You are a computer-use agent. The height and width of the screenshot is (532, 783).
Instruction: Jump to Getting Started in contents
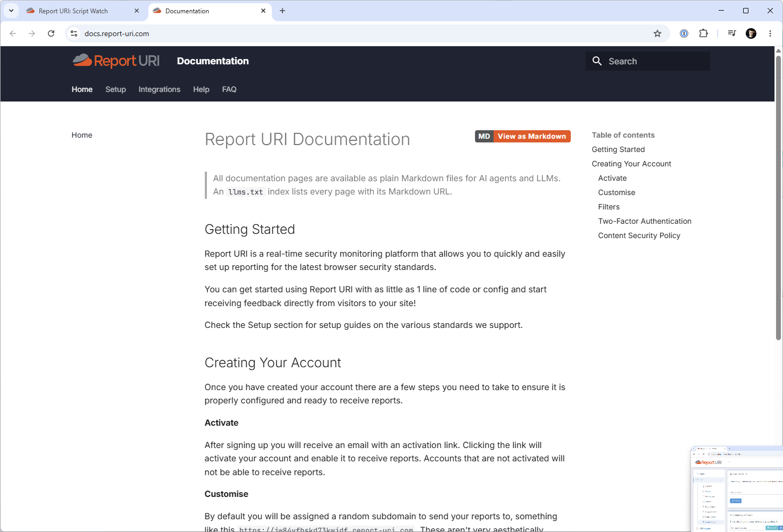coord(618,149)
